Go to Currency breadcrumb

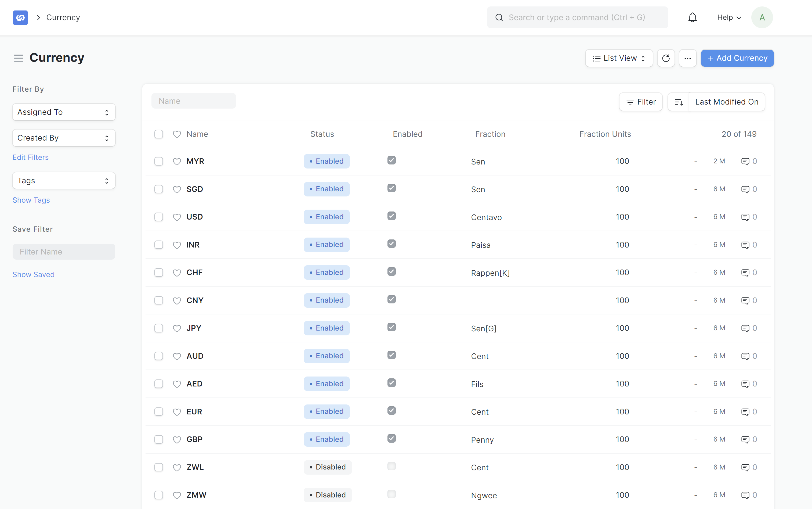pyautogui.click(x=63, y=17)
